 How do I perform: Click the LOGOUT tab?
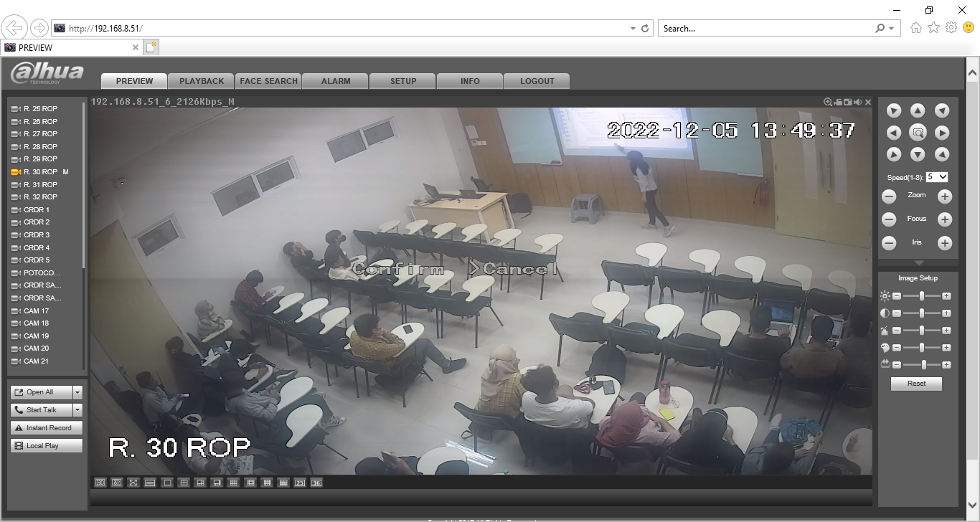pos(537,81)
